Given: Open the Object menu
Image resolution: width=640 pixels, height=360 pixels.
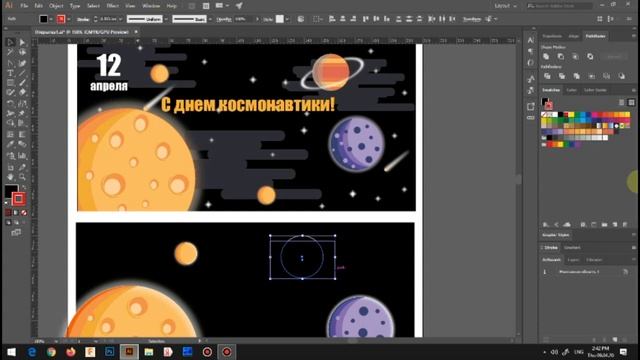Looking at the screenshot, I should tap(56, 6).
